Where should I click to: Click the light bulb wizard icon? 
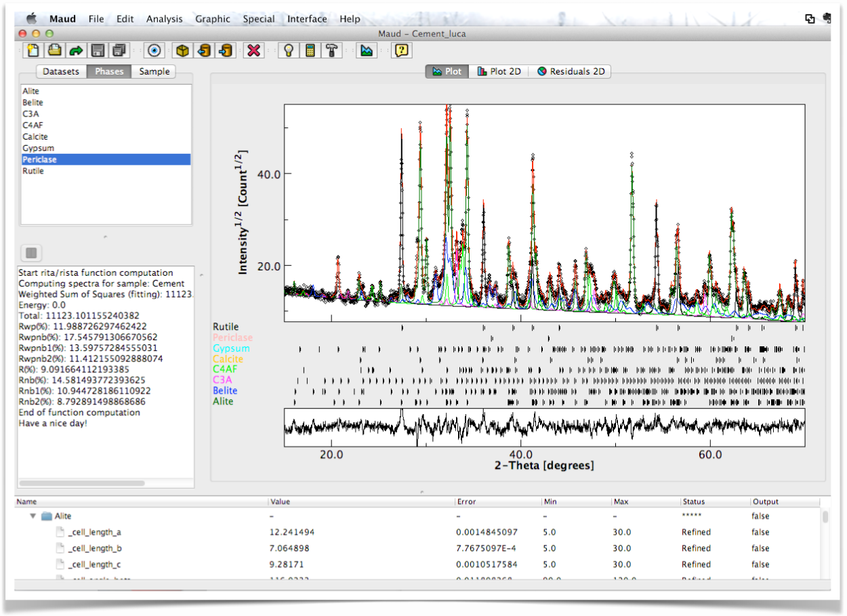pyautogui.click(x=289, y=50)
